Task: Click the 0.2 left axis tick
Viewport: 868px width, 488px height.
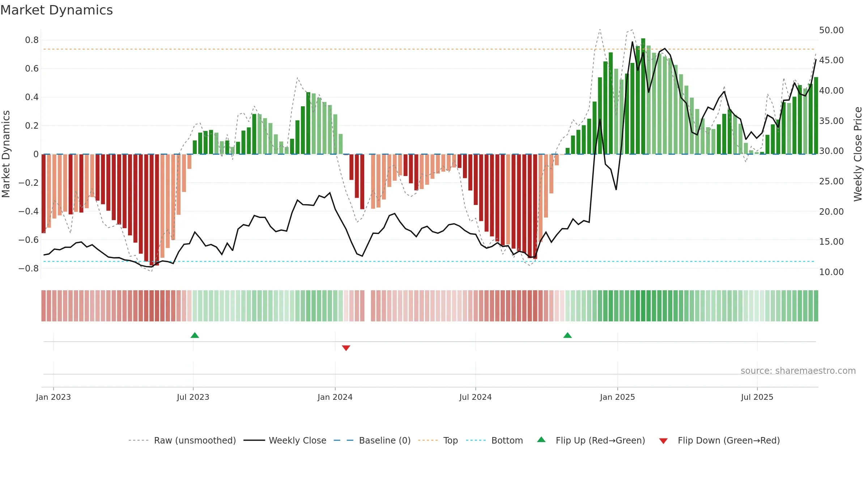Action: point(32,125)
